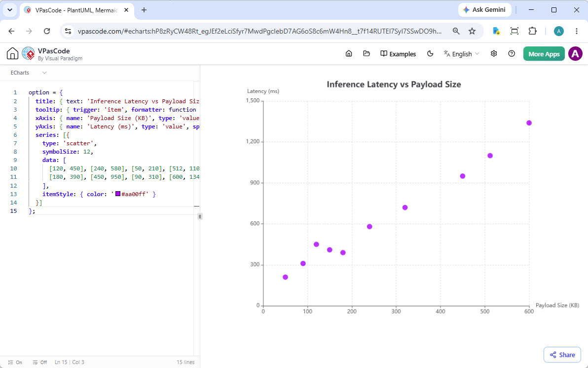Viewport: 588px width, 368px height.
Task: Click the VPasCode home icon at far left
Action: click(12, 54)
